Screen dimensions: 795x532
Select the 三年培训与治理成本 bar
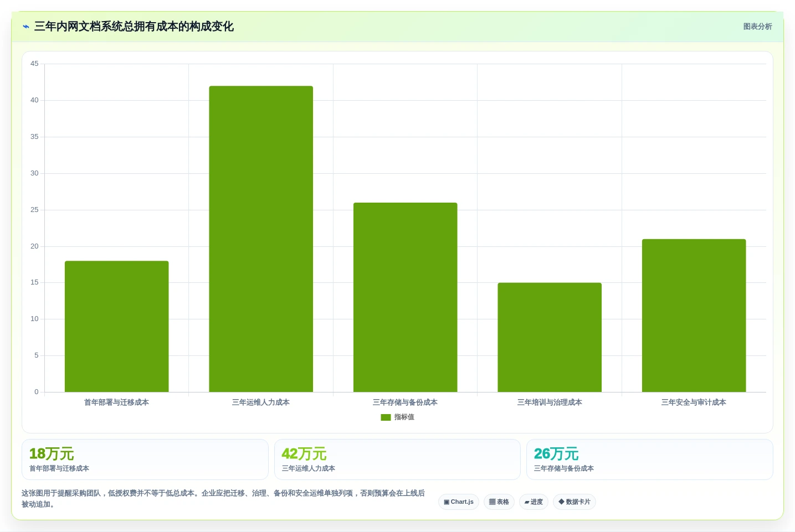550,338
